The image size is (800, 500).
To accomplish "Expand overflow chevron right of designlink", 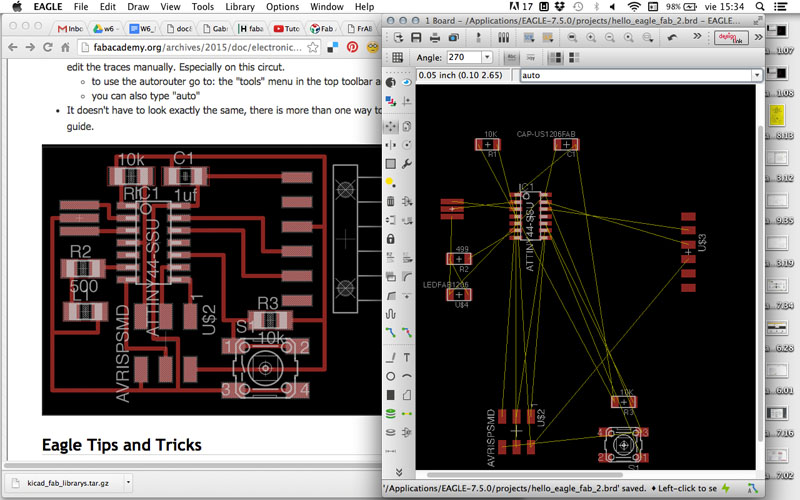I will (x=758, y=37).
